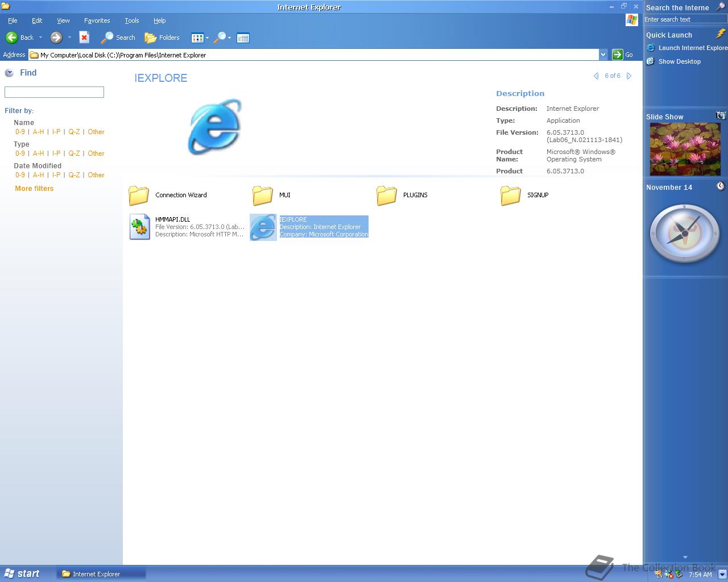728x582 pixels.
Task: Open the Back history dropdown arrow
Action: click(40, 38)
